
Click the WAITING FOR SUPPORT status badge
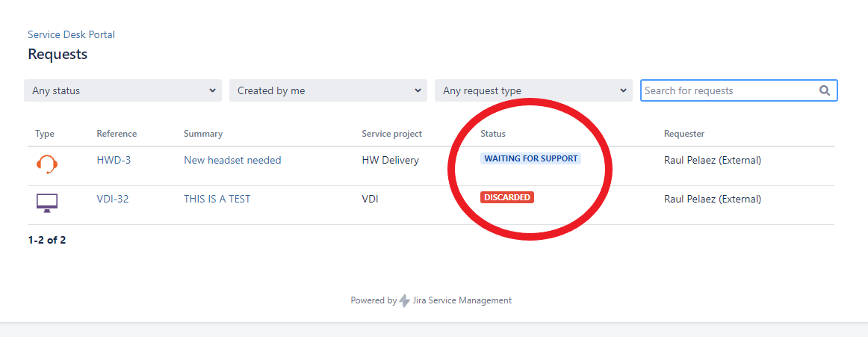[530, 158]
